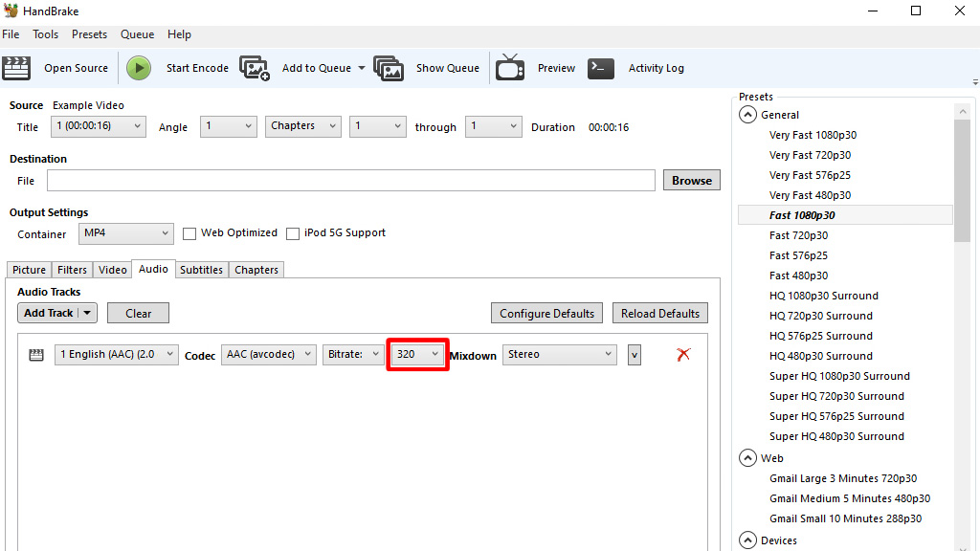Open the Presets menu
The width and height of the screenshot is (980, 551).
(x=89, y=33)
